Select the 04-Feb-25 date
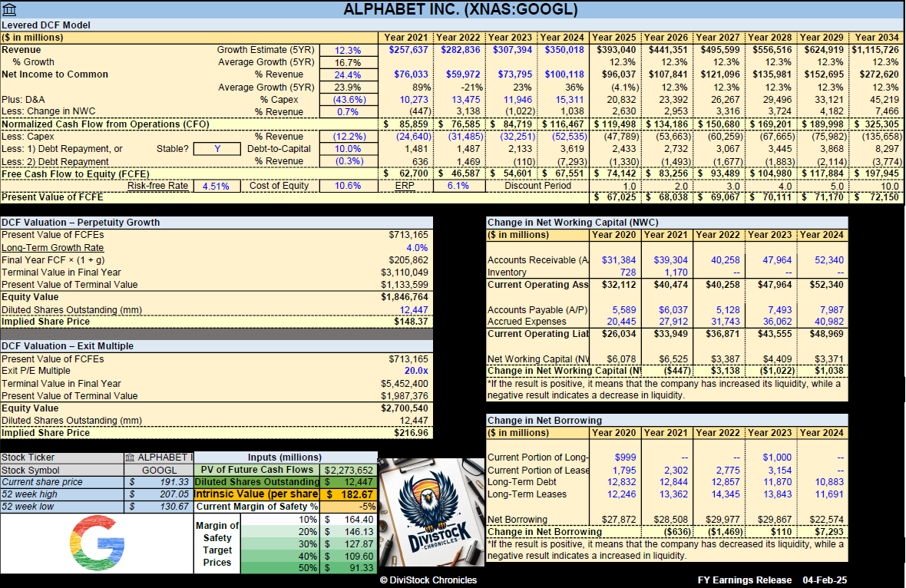 [x=825, y=580]
